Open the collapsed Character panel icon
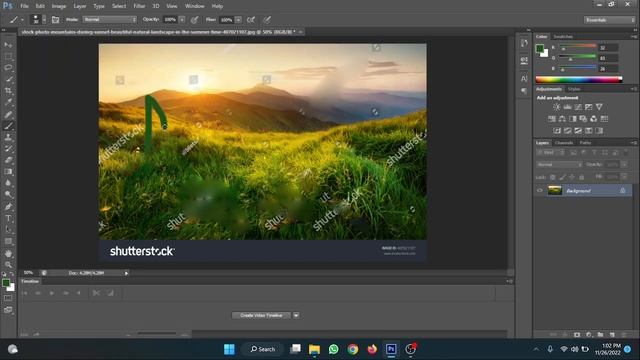This screenshot has height=360, width=640. [524, 78]
